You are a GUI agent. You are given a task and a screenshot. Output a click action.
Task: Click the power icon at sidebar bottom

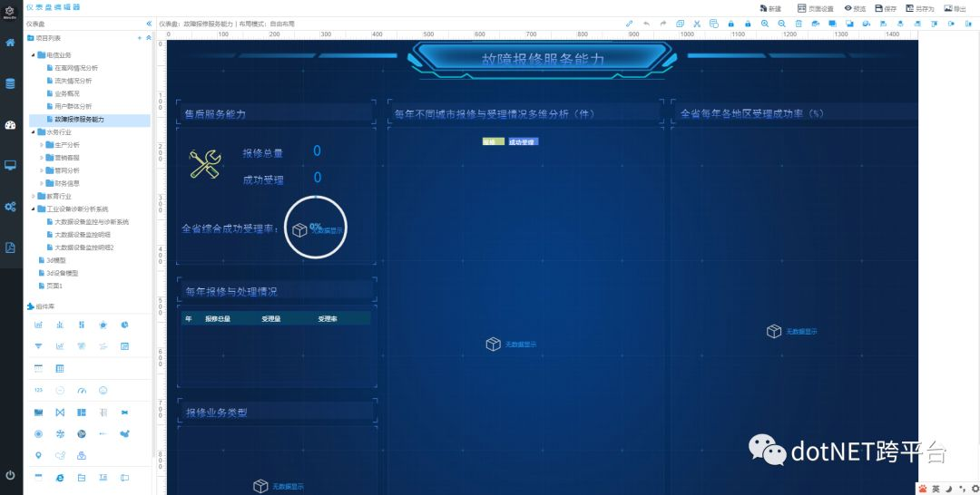[x=10, y=475]
